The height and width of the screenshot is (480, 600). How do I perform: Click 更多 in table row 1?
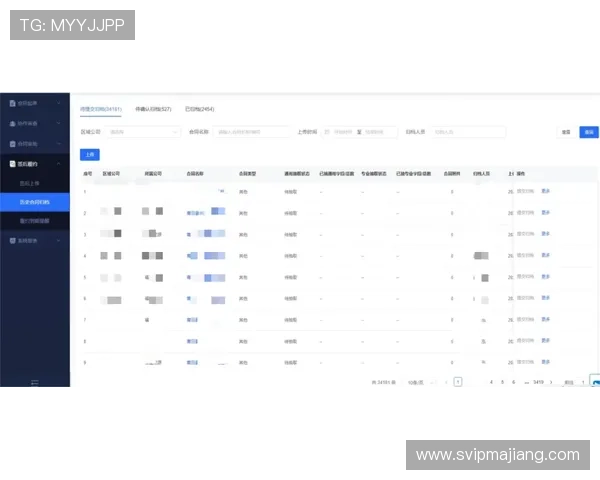545,191
